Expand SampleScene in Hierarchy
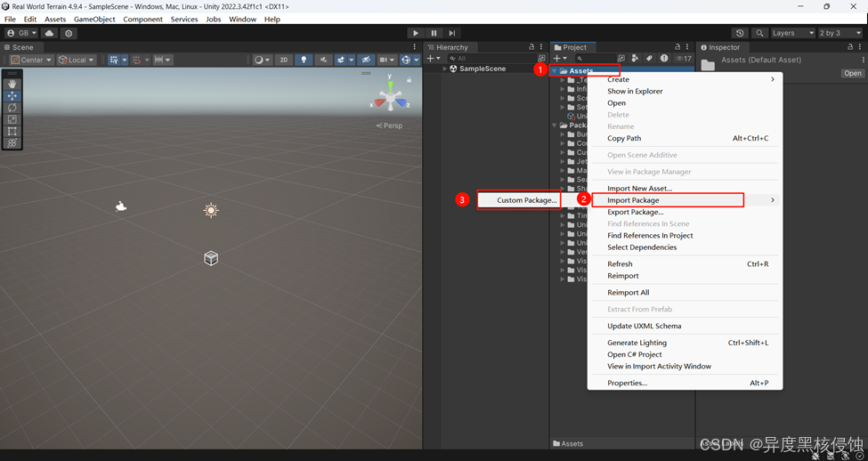This screenshot has height=461, width=868. point(444,69)
